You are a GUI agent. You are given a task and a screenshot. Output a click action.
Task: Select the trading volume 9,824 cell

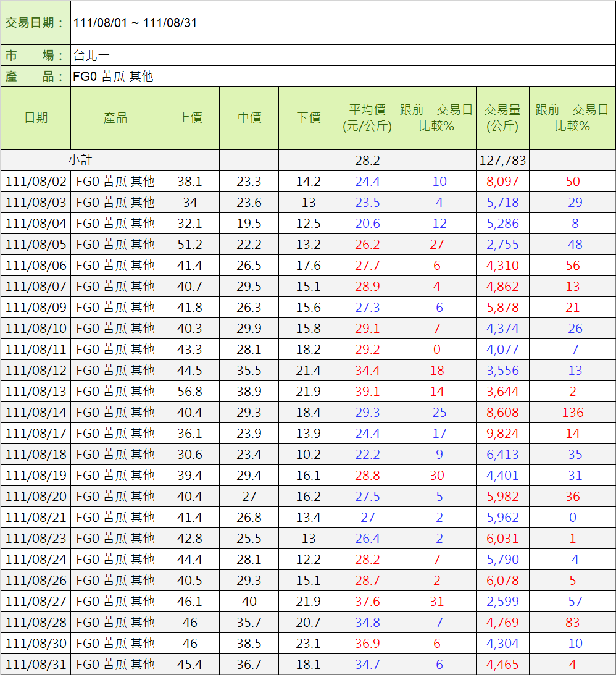tap(502, 434)
